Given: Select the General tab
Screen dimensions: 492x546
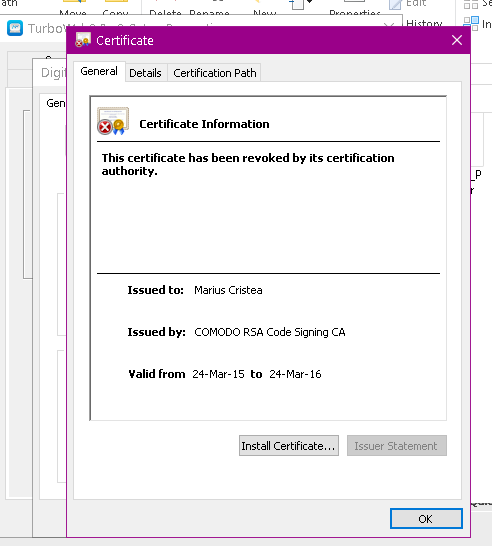Looking at the screenshot, I should pyautogui.click(x=99, y=71).
